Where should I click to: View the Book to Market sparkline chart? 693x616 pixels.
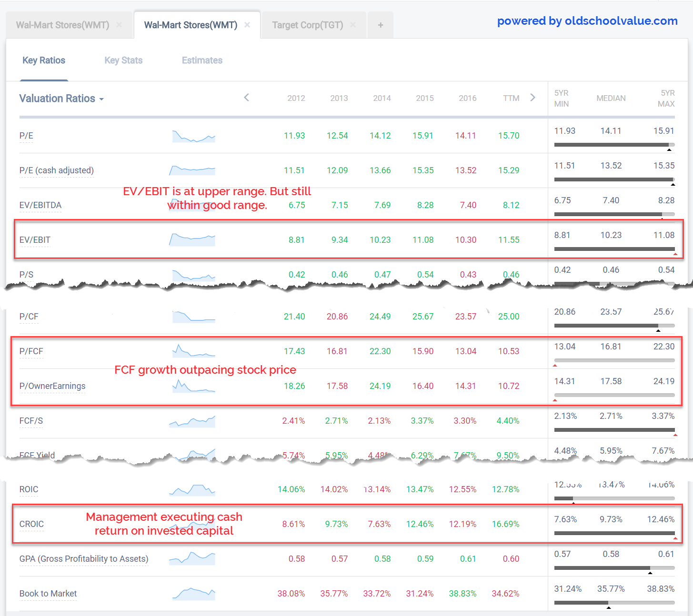pyautogui.click(x=194, y=593)
